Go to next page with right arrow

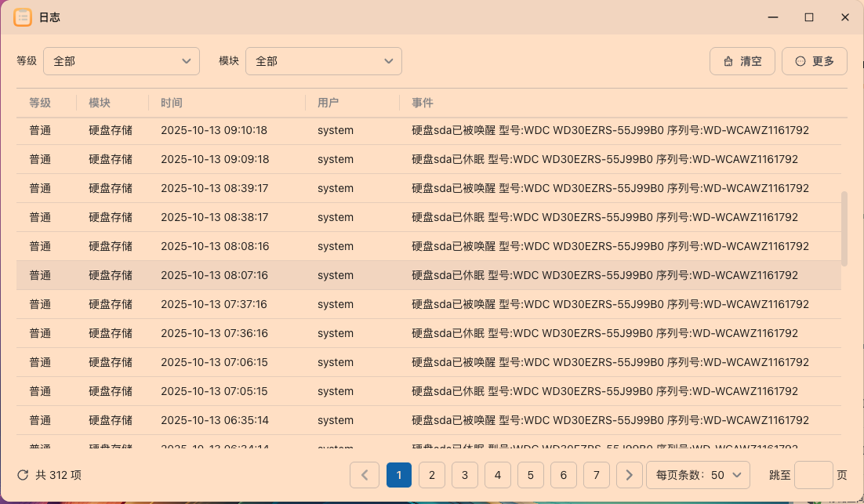point(629,475)
